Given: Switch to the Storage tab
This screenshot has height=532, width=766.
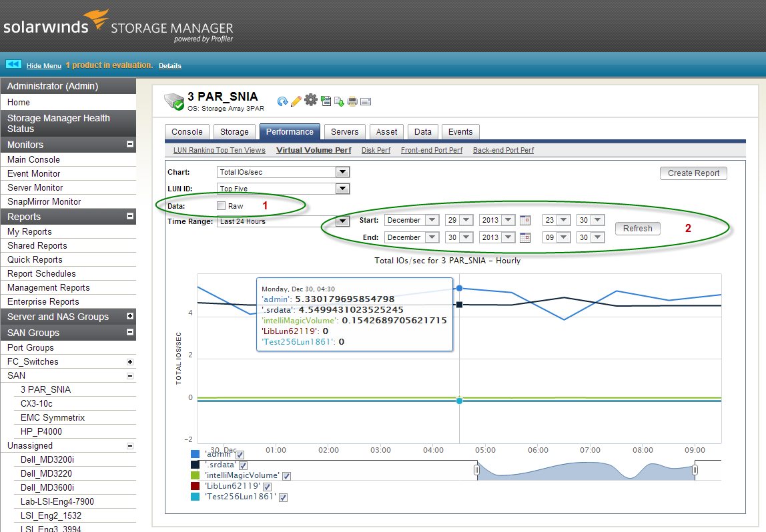Looking at the screenshot, I should click(x=234, y=132).
